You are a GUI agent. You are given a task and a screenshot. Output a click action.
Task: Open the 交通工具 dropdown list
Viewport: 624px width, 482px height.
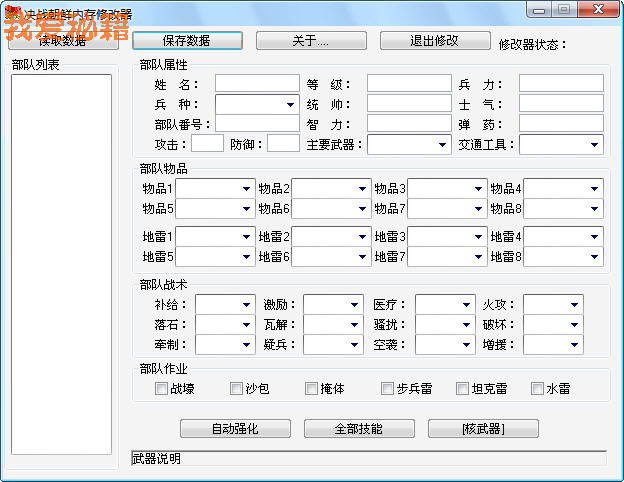561,144
